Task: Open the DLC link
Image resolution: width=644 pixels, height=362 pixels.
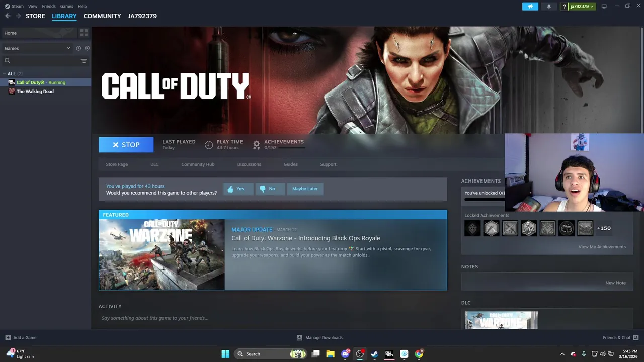Action: click(154, 164)
